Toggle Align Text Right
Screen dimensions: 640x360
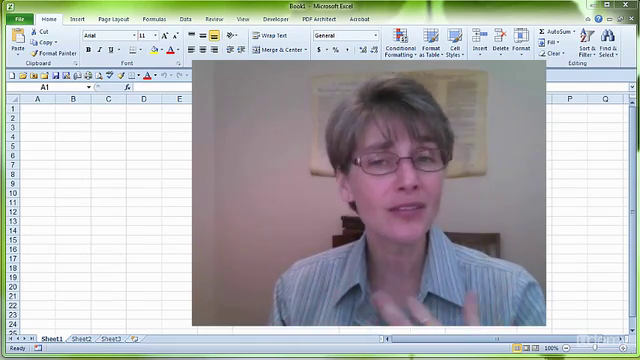click(214, 50)
